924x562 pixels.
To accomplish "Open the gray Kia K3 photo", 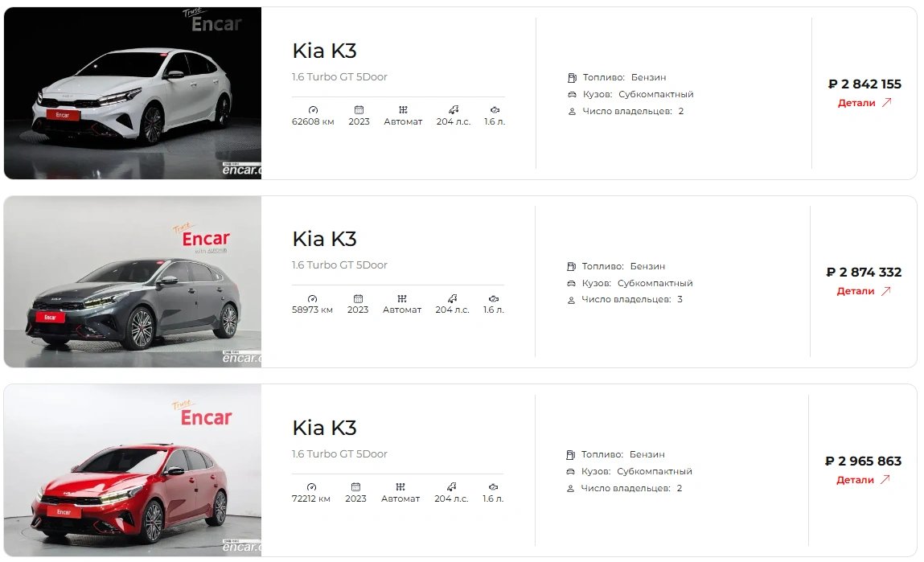I will point(133,281).
